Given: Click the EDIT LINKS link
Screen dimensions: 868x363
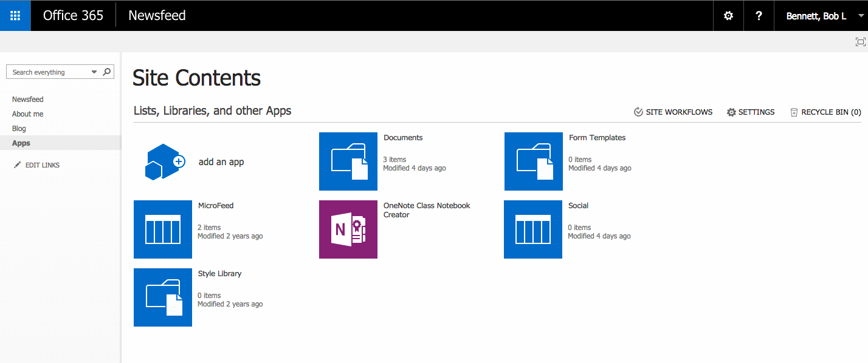Looking at the screenshot, I should point(43,165).
